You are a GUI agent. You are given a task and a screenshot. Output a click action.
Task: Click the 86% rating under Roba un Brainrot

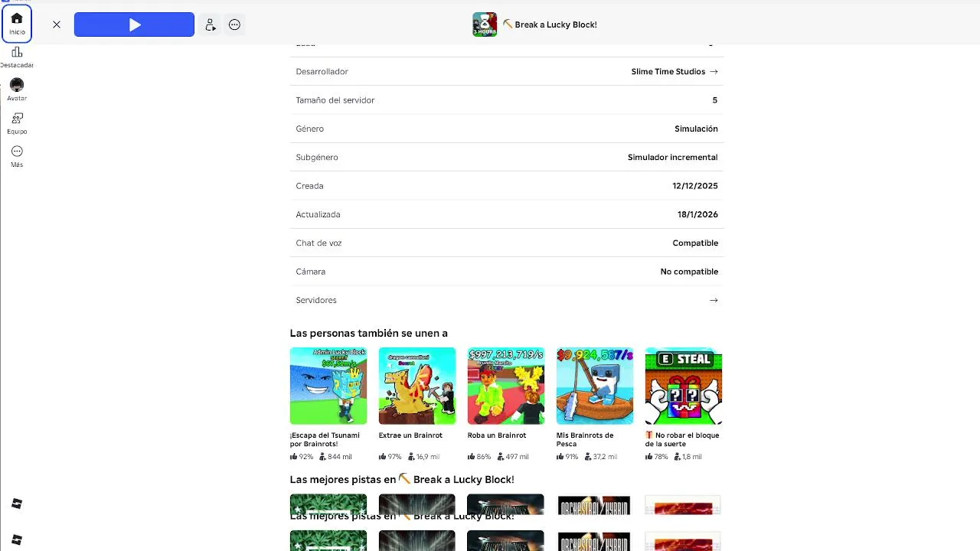click(479, 457)
